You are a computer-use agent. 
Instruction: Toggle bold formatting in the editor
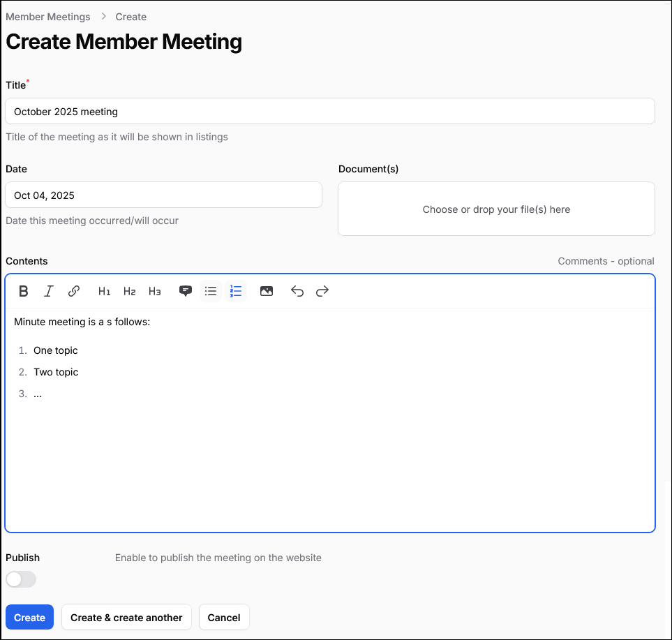click(24, 291)
